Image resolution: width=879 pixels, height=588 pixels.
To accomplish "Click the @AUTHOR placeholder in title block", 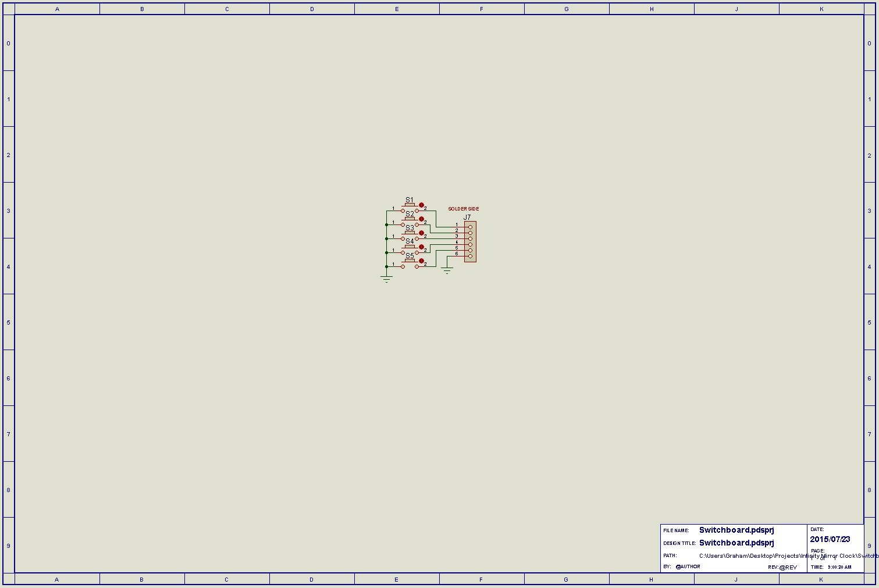I will (x=688, y=566).
